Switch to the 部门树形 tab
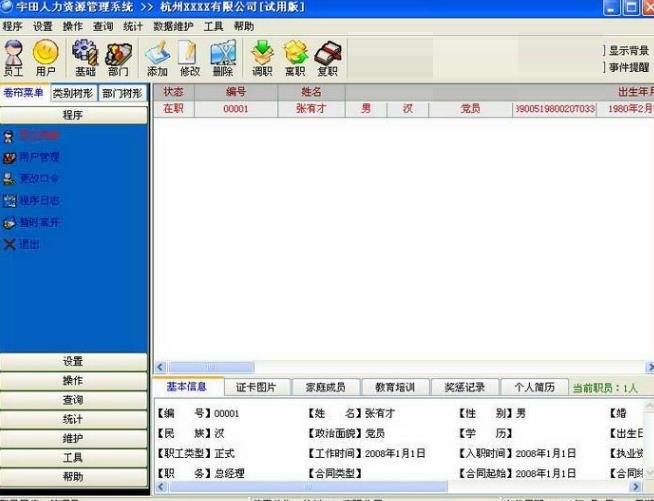This screenshot has width=654, height=501. click(x=123, y=93)
